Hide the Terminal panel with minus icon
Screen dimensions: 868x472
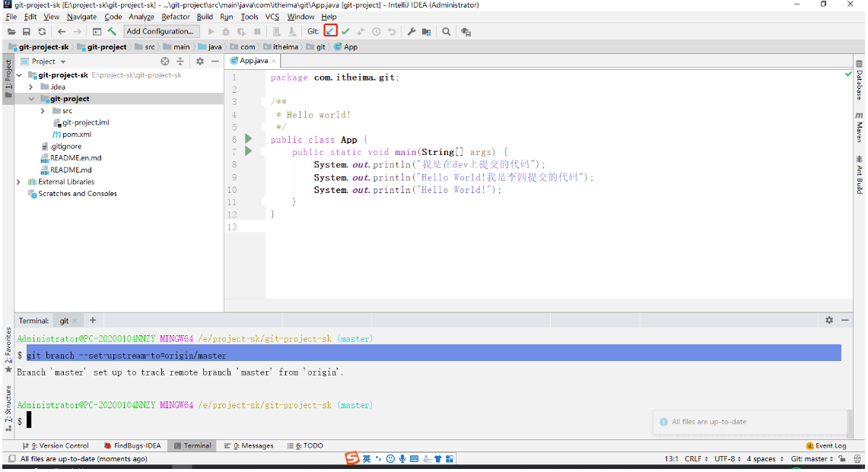[x=844, y=321]
